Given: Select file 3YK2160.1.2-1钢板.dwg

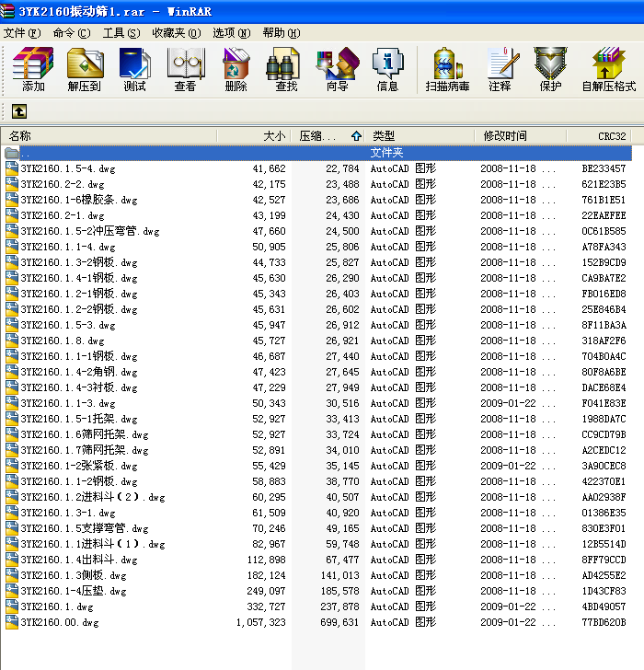Looking at the screenshot, I should pyautogui.click(x=79, y=294).
